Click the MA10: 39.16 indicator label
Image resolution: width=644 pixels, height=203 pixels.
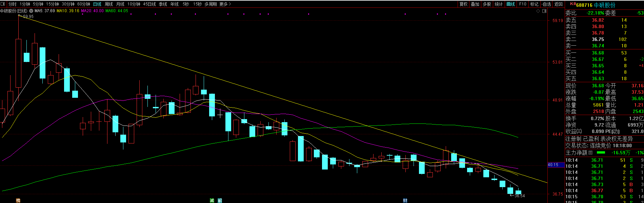click(68, 11)
